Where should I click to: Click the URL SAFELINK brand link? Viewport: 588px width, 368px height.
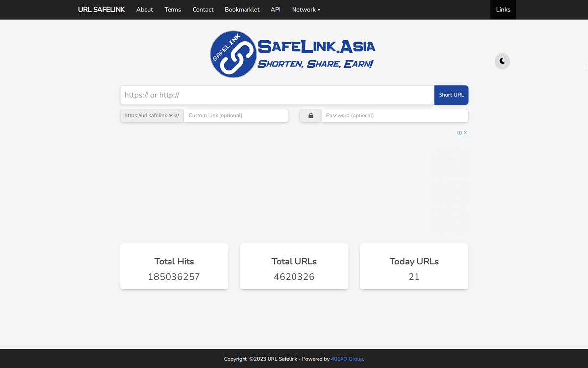point(101,10)
